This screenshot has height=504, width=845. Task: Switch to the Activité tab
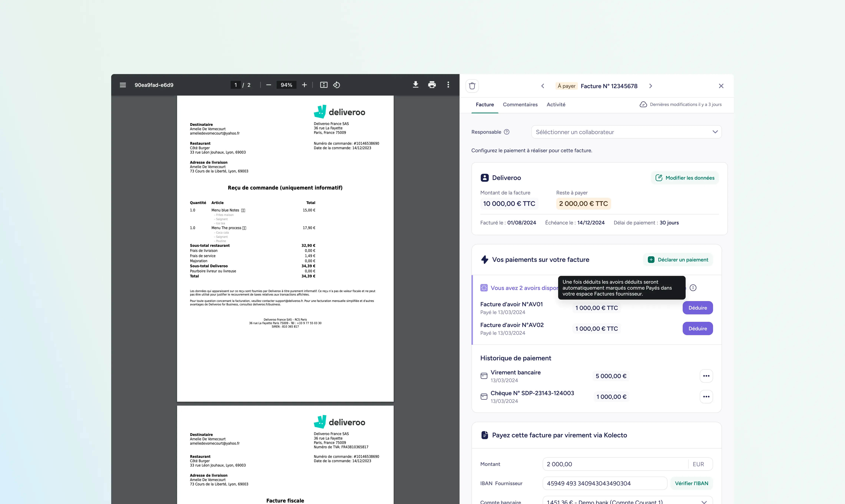(556, 105)
